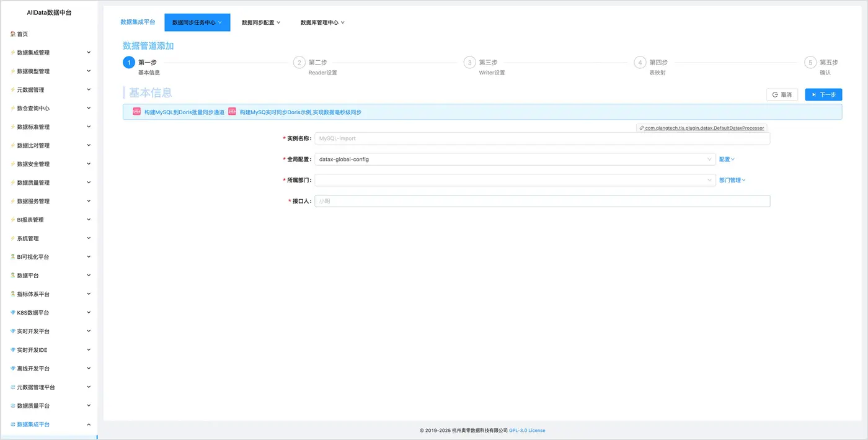
Task: Click the icon beside BI可视化平台
Action: coord(13,257)
